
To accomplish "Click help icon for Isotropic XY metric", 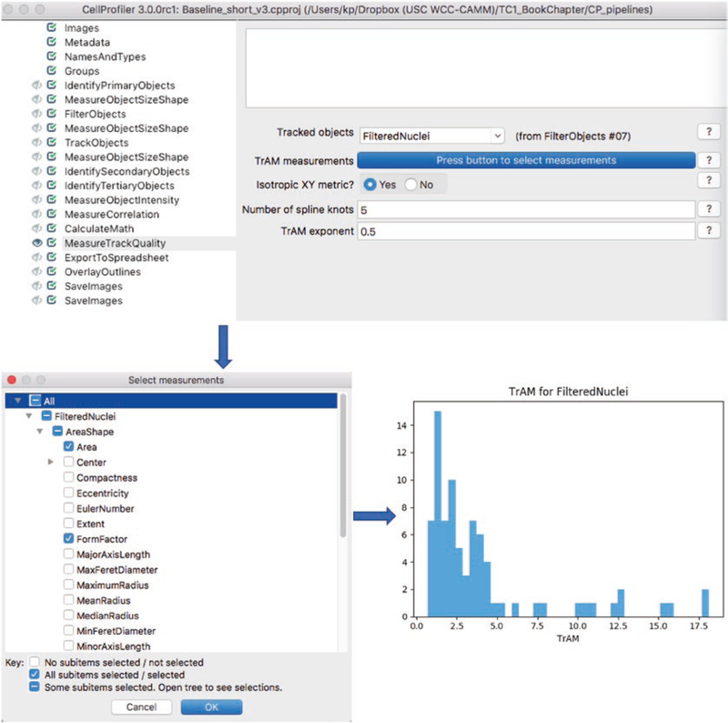I will [x=708, y=181].
